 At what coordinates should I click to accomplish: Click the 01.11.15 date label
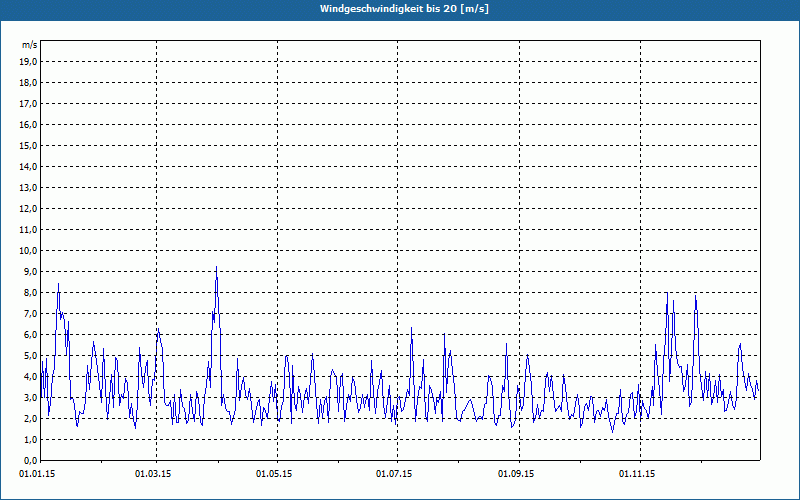click(637, 474)
